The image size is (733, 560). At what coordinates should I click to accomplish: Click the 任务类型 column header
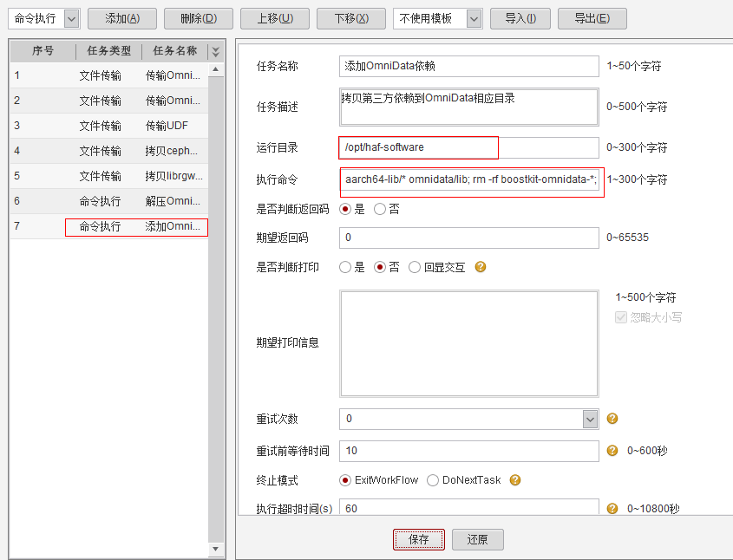(x=109, y=51)
